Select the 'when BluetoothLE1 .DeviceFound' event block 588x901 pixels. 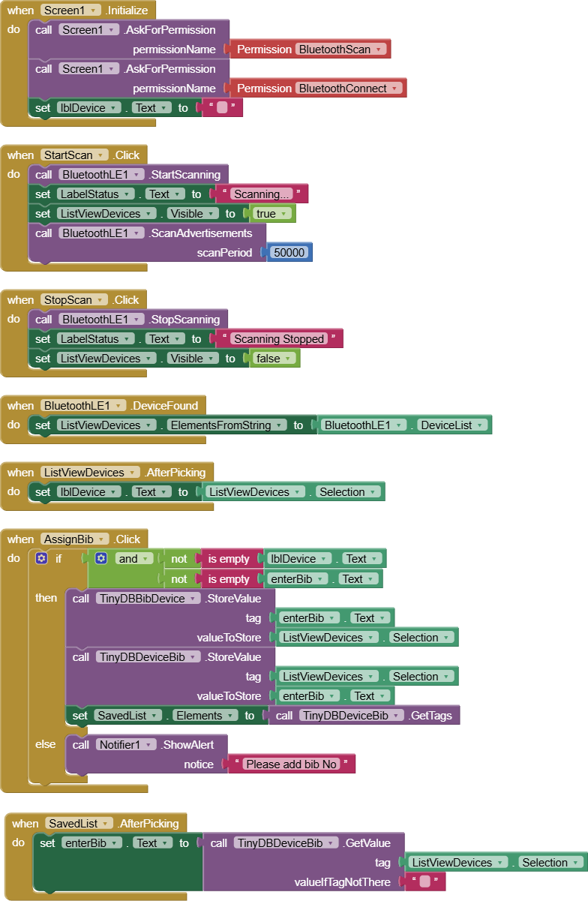coord(21,406)
